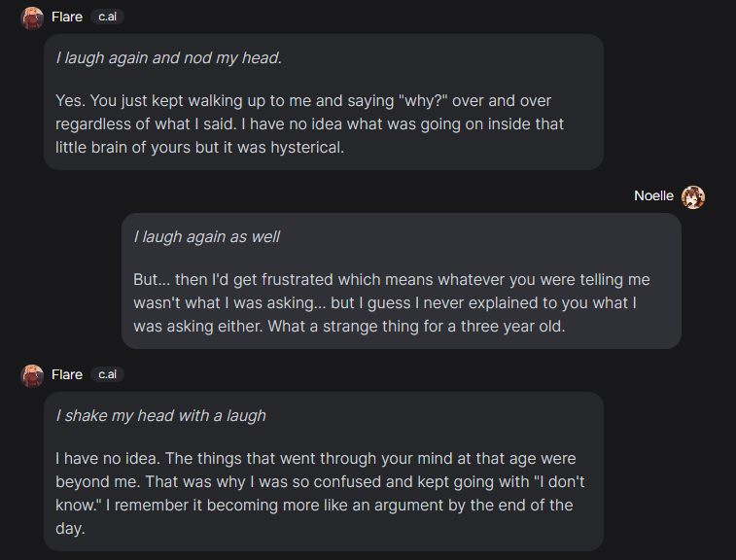Open Flare's profile from the topmost name label
Image resolution: width=736 pixels, height=560 pixels.
pos(67,17)
